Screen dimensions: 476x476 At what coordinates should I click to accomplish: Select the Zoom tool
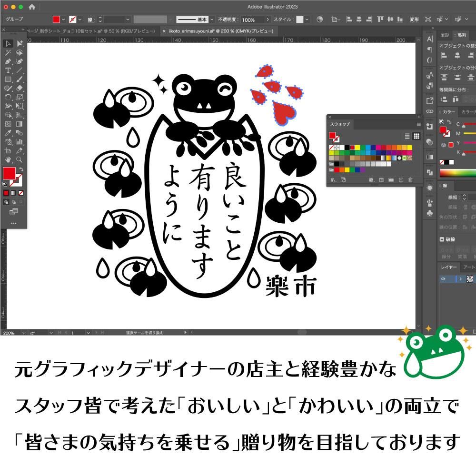pyautogui.click(x=19, y=158)
